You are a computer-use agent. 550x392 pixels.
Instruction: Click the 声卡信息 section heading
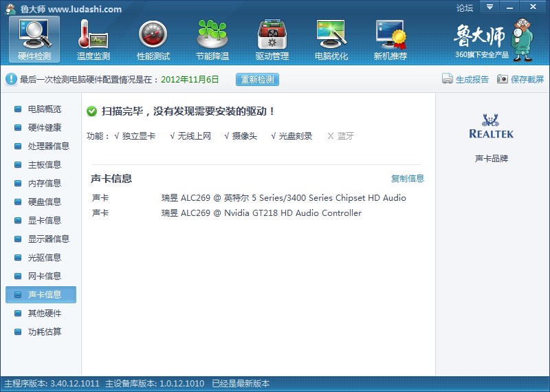pyautogui.click(x=111, y=179)
